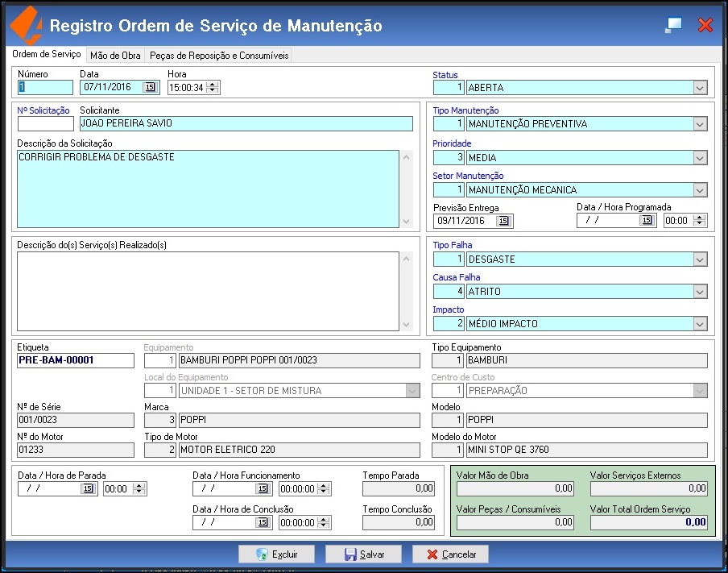
Task: Open calendar for Data / Hora de Conclusão
Action: point(263,522)
